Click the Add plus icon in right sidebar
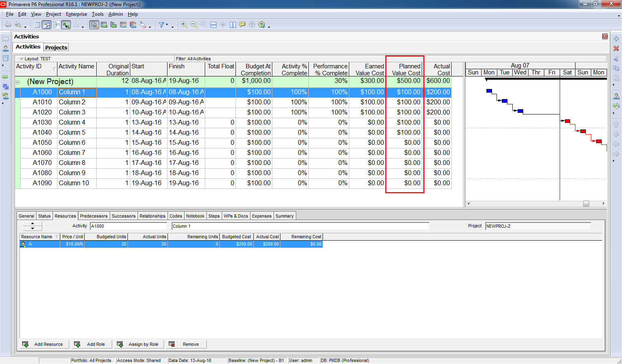Screen dimensions: 622x364 click(616, 39)
